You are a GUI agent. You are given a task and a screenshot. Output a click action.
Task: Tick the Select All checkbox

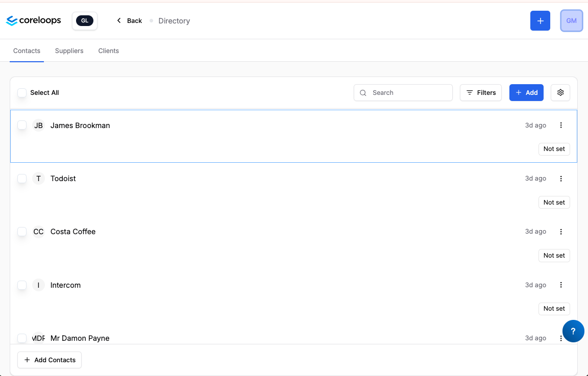[22, 92]
